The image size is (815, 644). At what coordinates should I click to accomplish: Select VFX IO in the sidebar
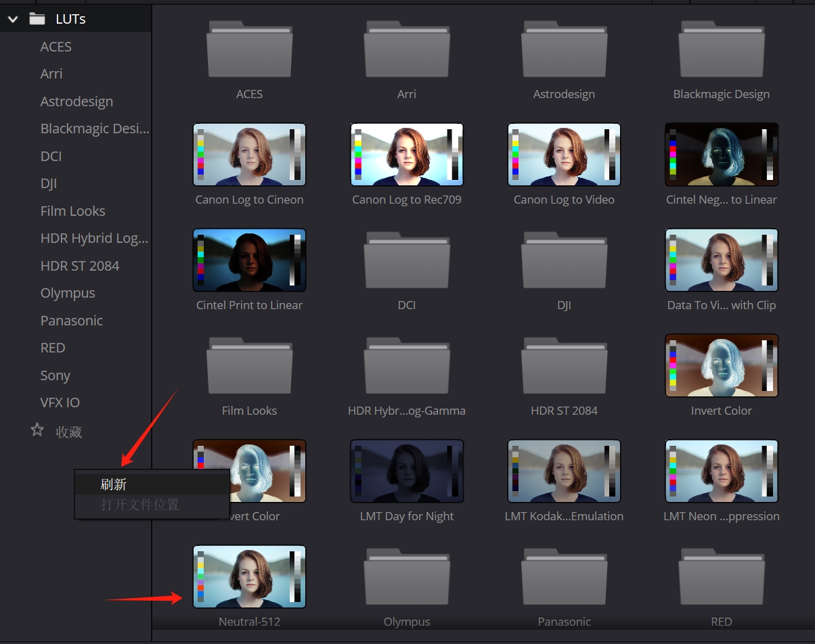point(60,402)
